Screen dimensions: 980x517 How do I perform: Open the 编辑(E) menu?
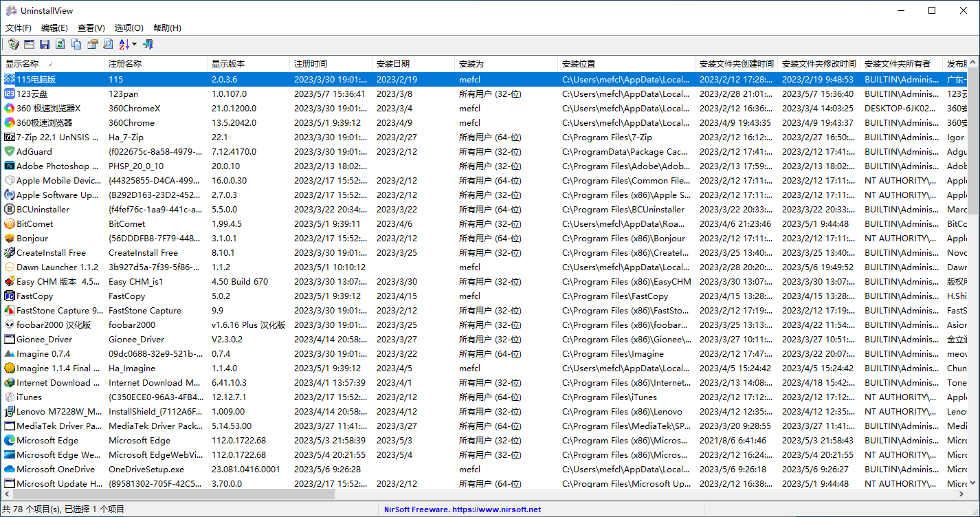[x=54, y=28]
